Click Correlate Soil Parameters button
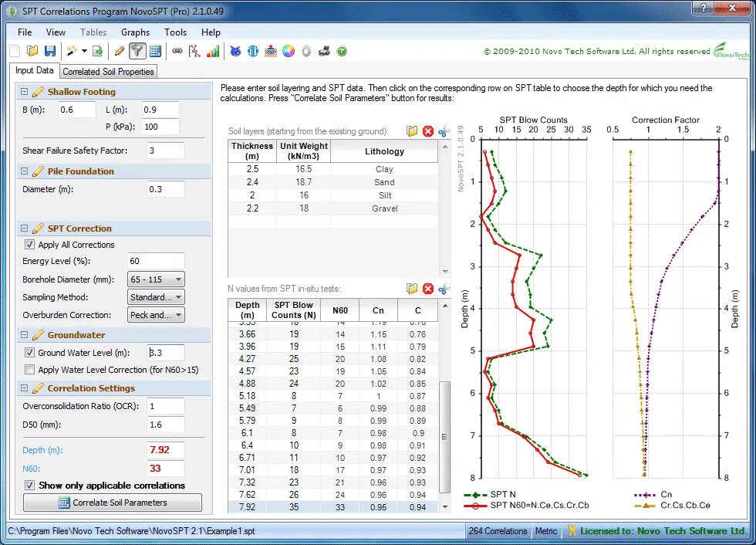This screenshot has height=545, width=756. [x=113, y=502]
